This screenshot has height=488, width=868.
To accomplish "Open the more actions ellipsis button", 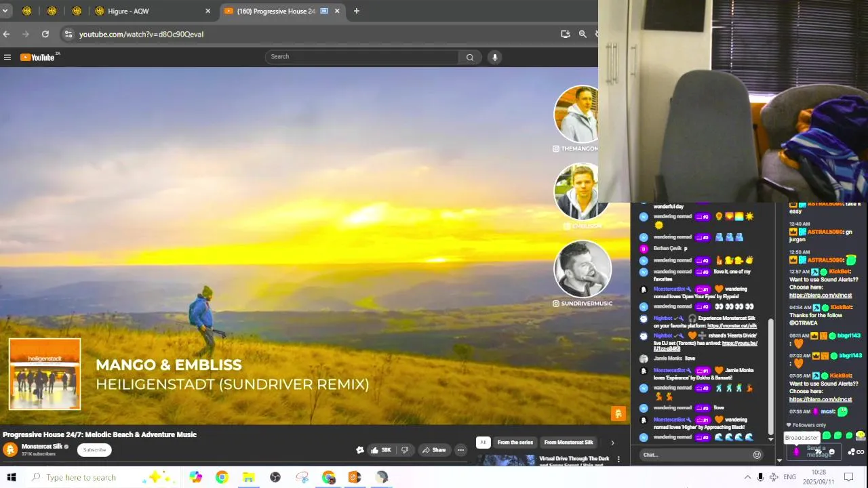I will [460, 450].
